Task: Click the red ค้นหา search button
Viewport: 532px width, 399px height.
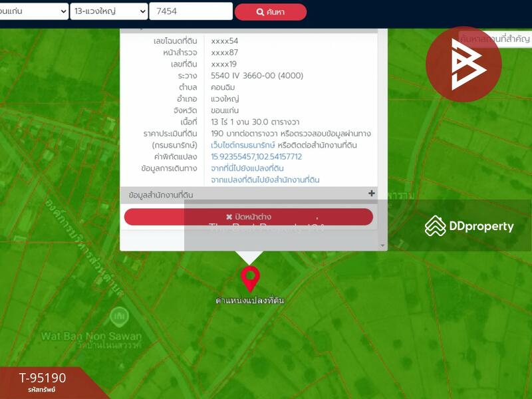Action: pos(271,12)
